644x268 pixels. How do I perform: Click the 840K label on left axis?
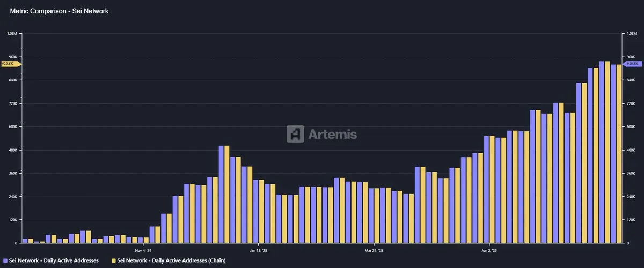14,80
